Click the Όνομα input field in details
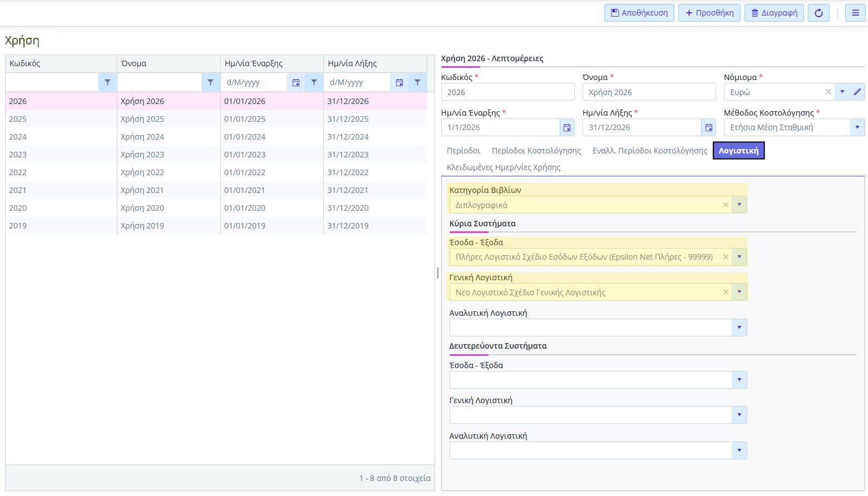The height and width of the screenshot is (496, 868). point(649,92)
